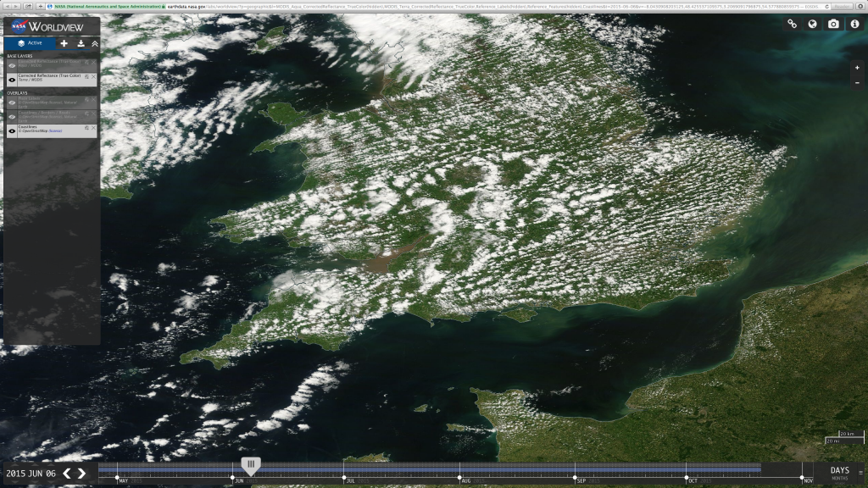This screenshot has width=868, height=488.
Task: Open options for Aqua Corrected Reflectance layer
Action: pos(86,63)
